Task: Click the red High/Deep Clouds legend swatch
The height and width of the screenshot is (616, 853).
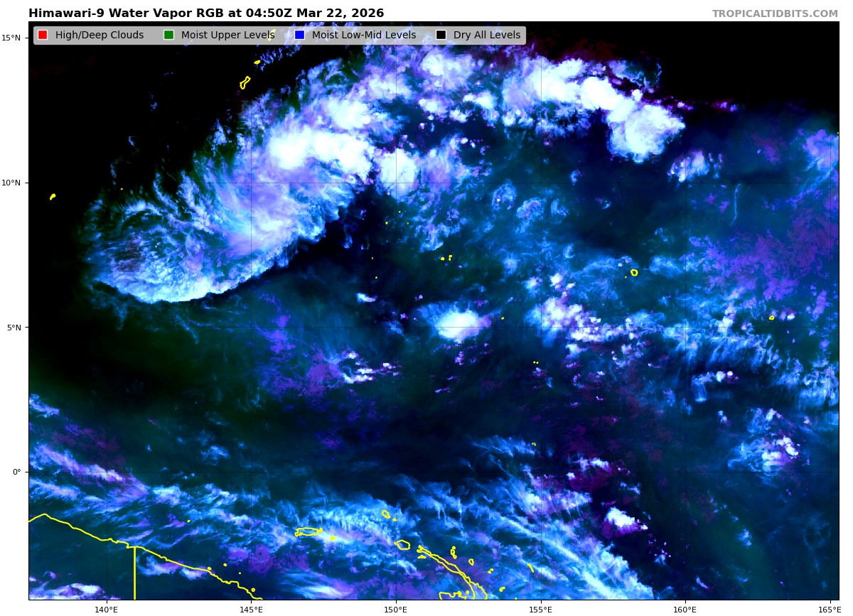Action: [x=43, y=36]
